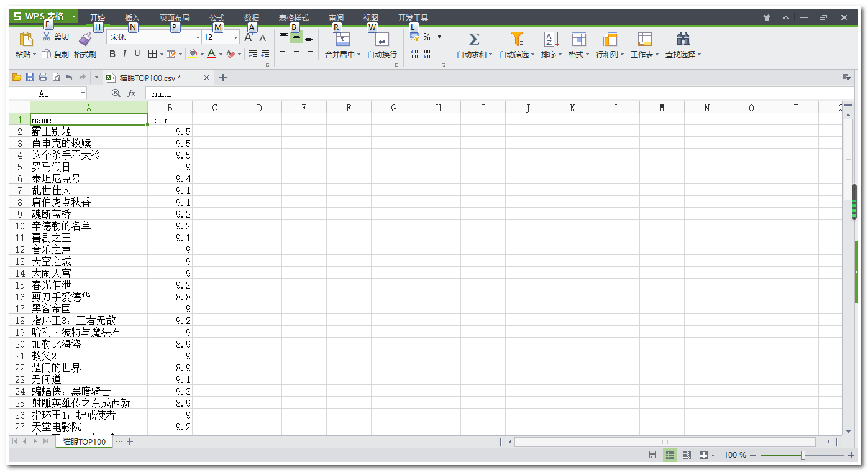Screen dimensions: 868x472
Task: Click the zoom slider handle
Action: (803, 455)
